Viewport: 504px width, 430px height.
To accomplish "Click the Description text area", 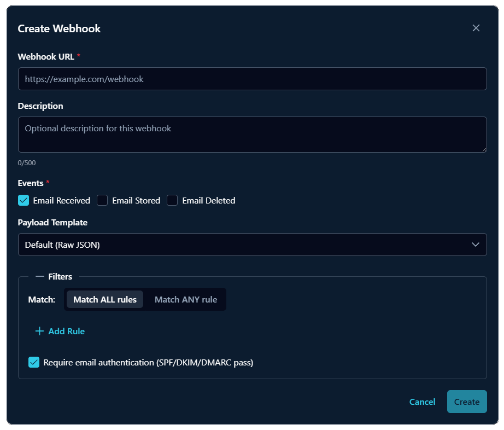I will point(252,134).
